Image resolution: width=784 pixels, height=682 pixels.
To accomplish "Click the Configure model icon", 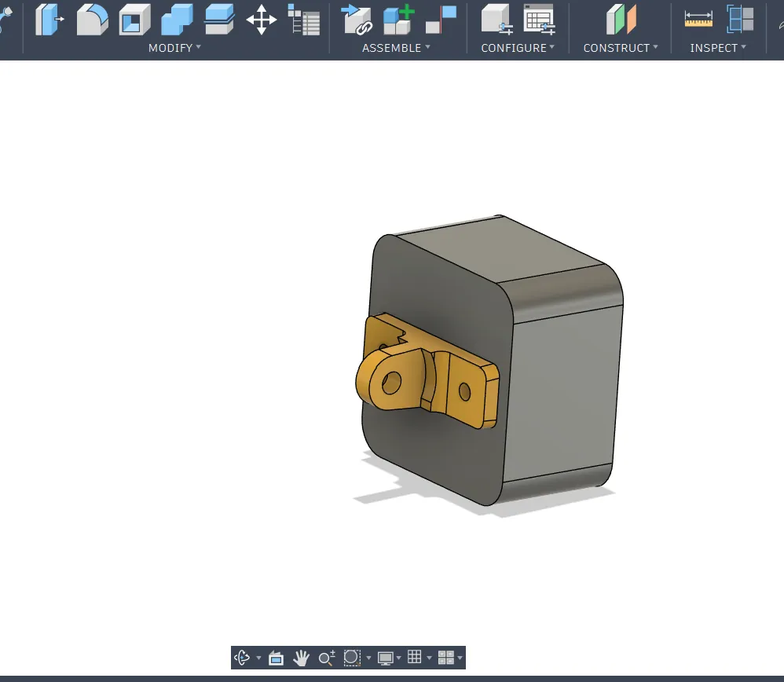I will 496,20.
